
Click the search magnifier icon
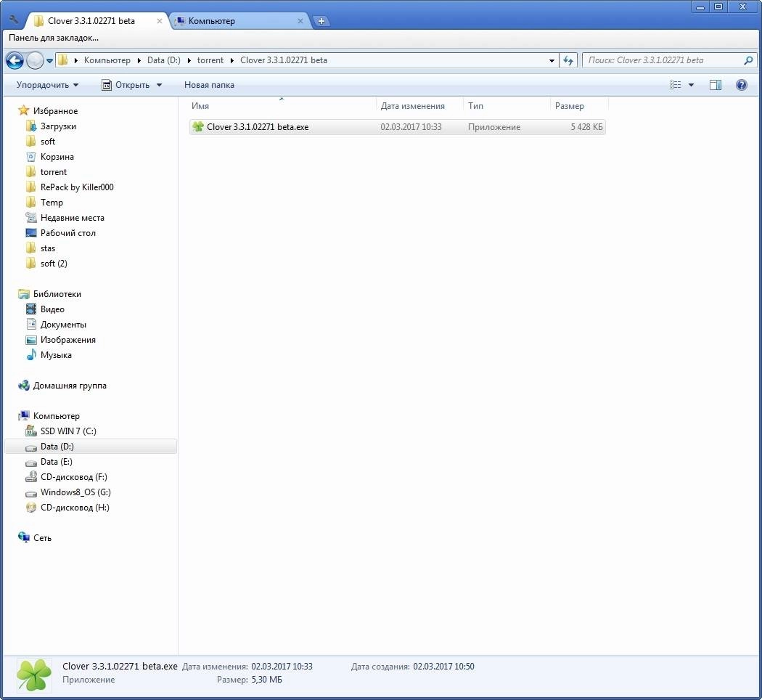click(x=748, y=60)
